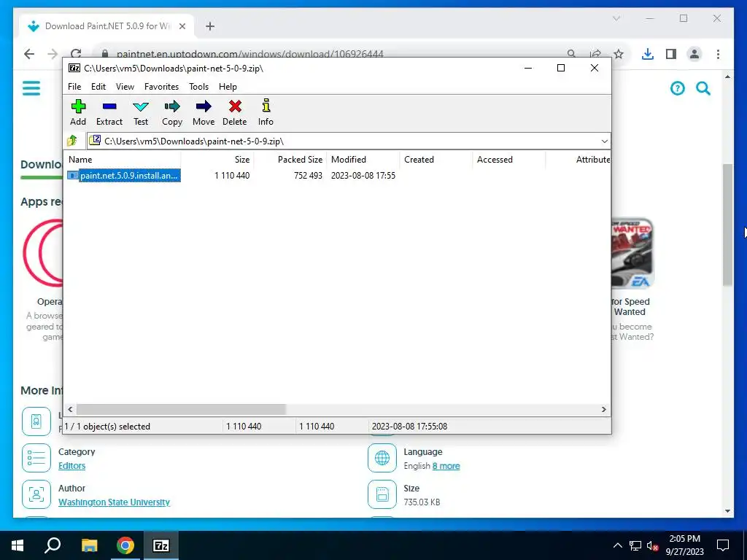This screenshot has width=747, height=560.
Task: Maximize the 7-Zip window
Action: (561, 68)
